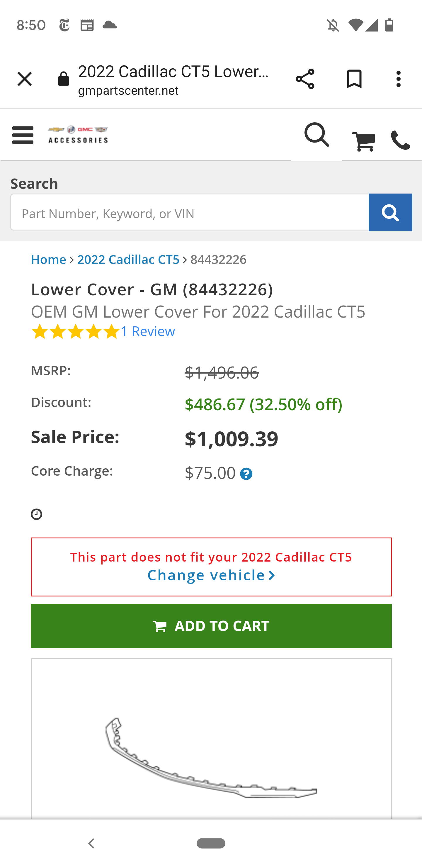Bookmark this page
Viewport: 422px width, 868px height.
point(354,79)
